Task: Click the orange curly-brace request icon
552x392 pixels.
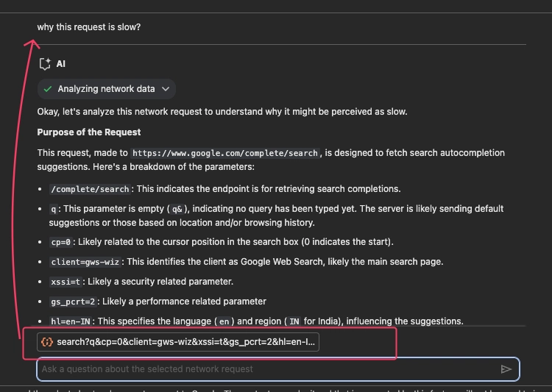Action: [47, 342]
